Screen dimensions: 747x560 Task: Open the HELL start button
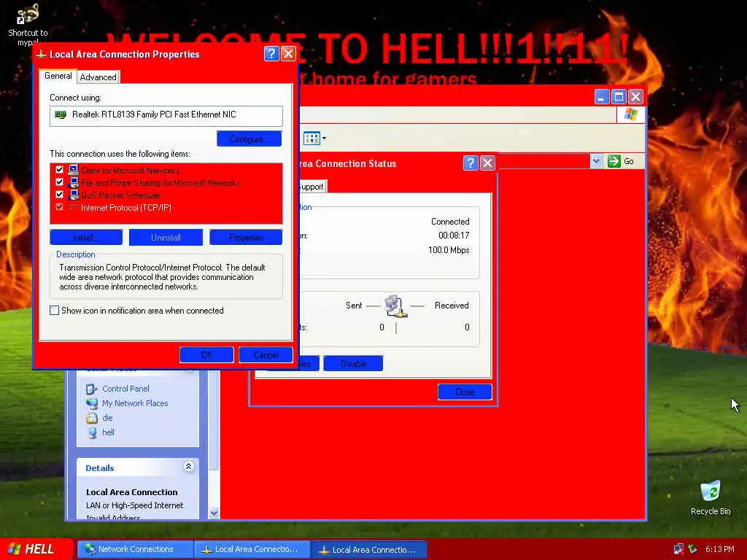(x=36, y=549)
